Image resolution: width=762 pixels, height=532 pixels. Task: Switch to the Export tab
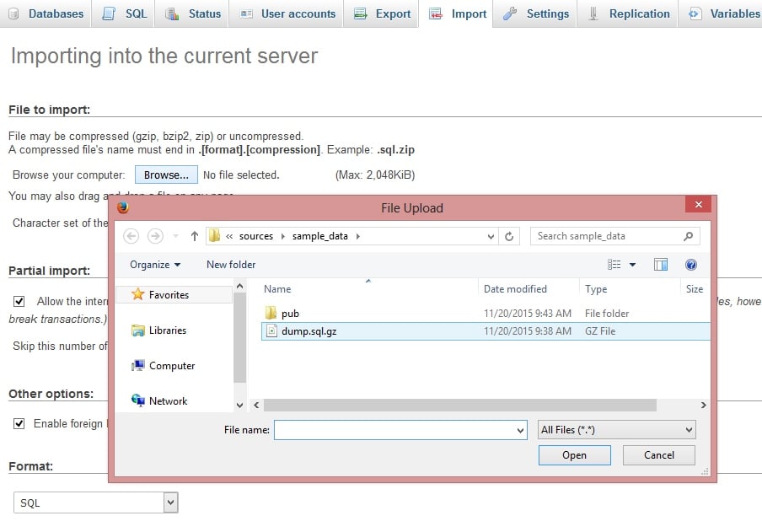383,13
